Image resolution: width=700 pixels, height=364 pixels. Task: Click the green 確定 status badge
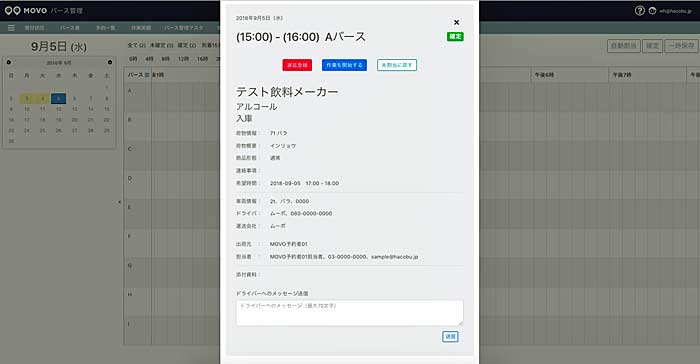(x=455, y=37)
